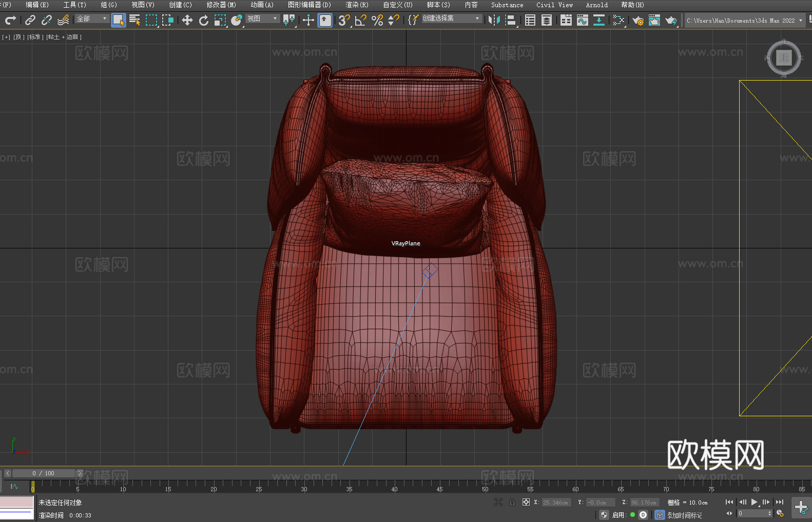Open the Curve Editor icon

[x=583, y=20]
